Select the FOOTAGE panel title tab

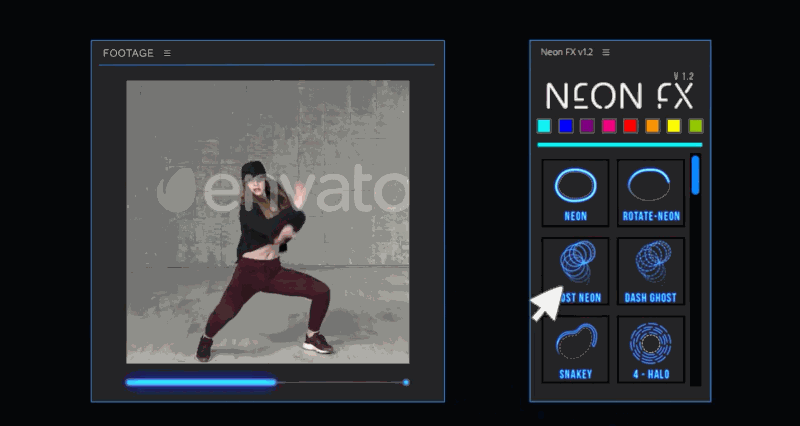(128, 53)
